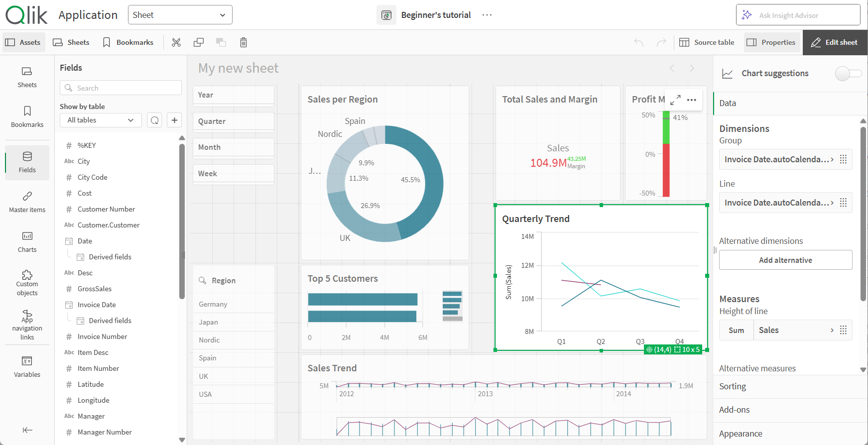Click the Quarter filter pane
Screen dimensions: 868x445
click(234, 121)
